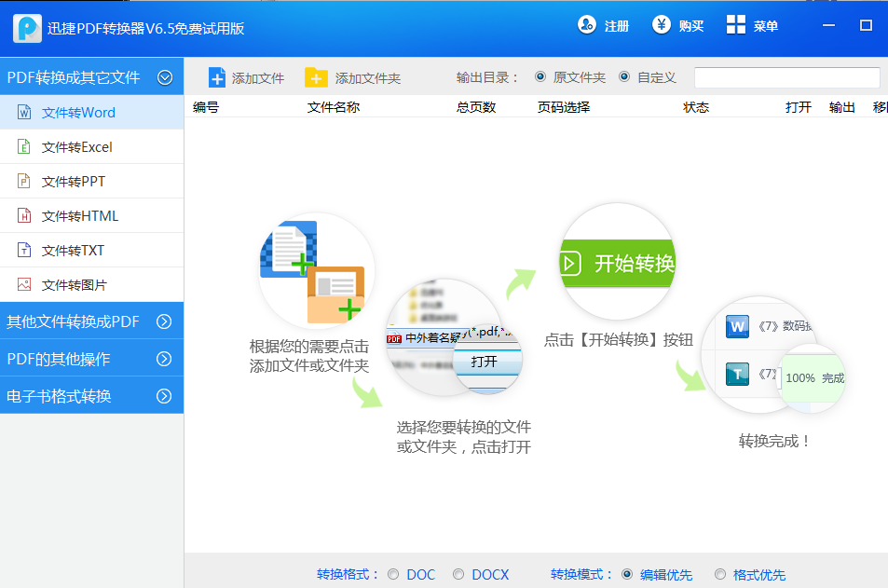The height and width of the screenshot is (588, 888).
Task: Maximize the converter window
Action: 866,25
